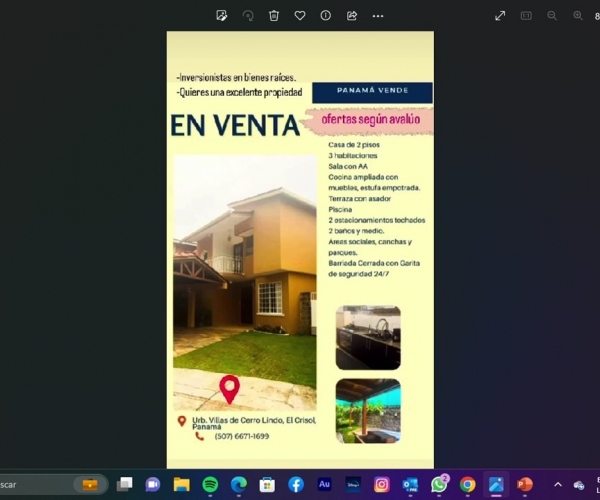Toggle actual size 1:1 view
The height and width of the screenshot is (500, 600).
click(x=526, y=16)
